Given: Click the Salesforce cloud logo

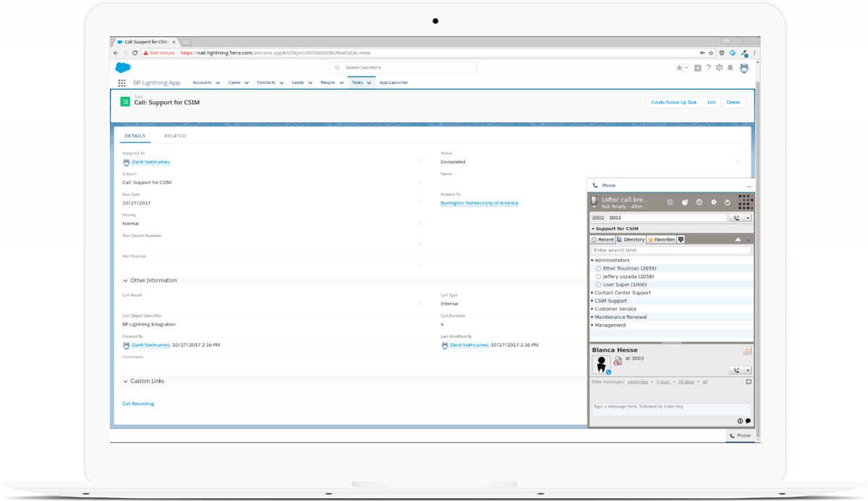Looking at the screenshot, I should tap(122, 67).
